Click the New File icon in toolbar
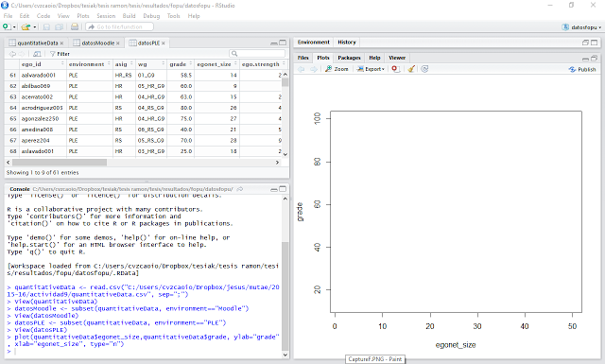605x364 pixels. click(x=7, y=27)
